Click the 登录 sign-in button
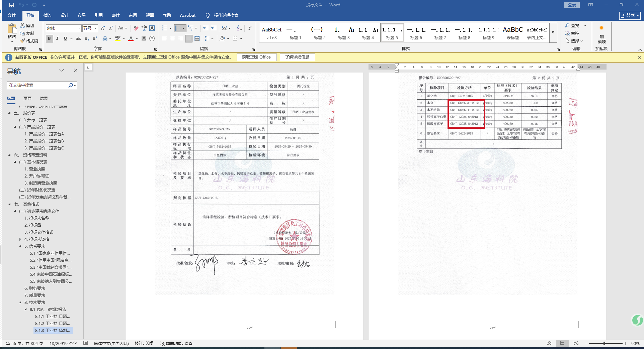 tap(572, 5)
